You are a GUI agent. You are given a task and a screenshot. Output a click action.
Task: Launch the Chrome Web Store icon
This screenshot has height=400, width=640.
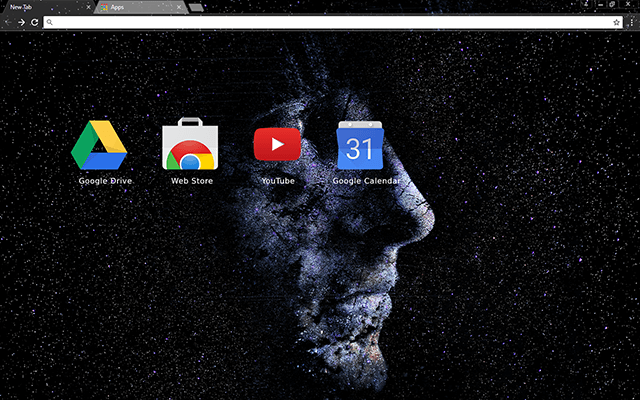click(x=191, y=145)
